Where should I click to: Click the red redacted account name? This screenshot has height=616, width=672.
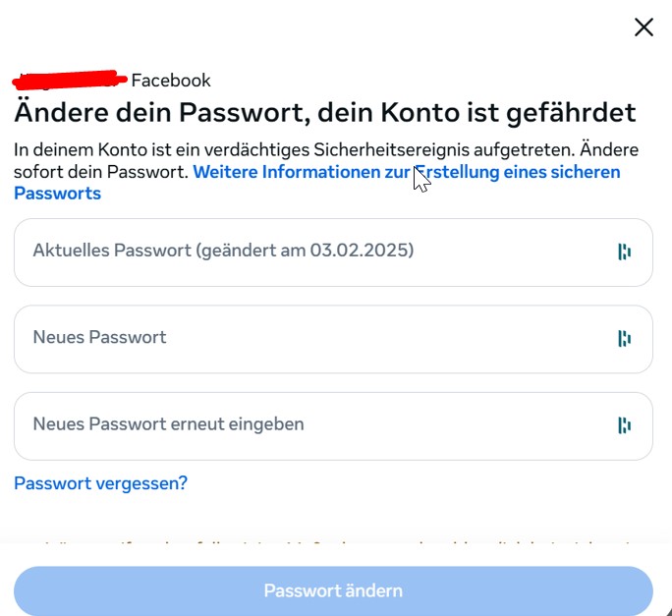[69, 78]
